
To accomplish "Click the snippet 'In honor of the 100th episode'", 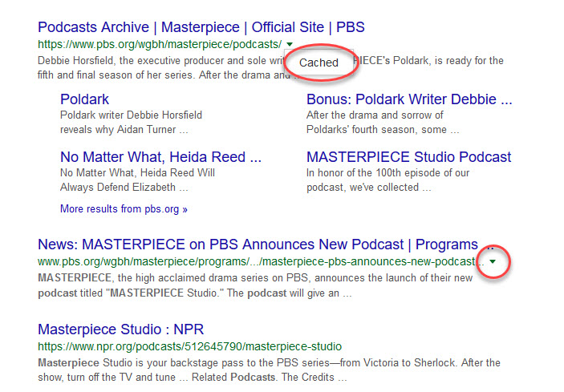I will 387,180.
